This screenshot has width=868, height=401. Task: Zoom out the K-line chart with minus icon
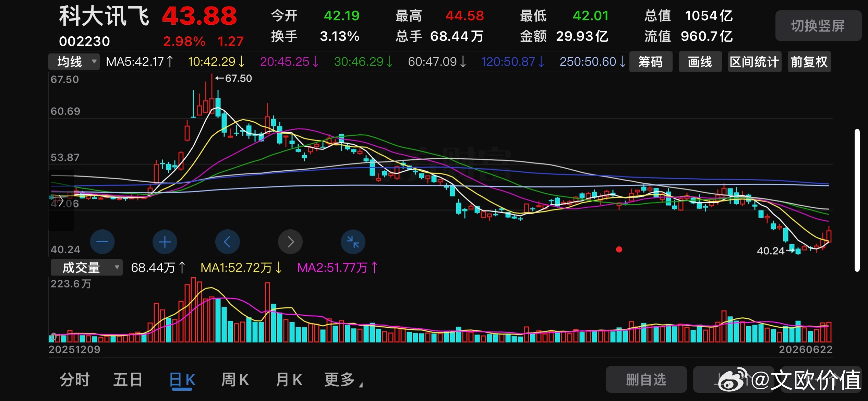pos(102,242)
